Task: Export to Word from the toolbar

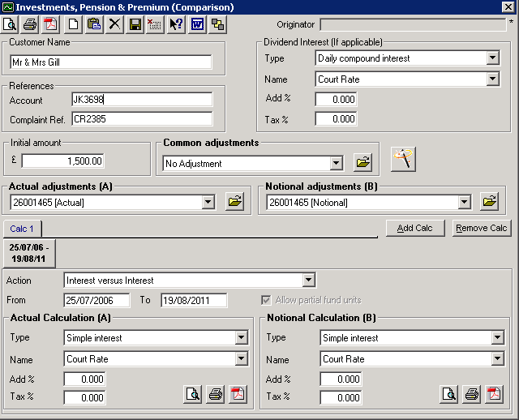Action: click(x=197, y=24)
